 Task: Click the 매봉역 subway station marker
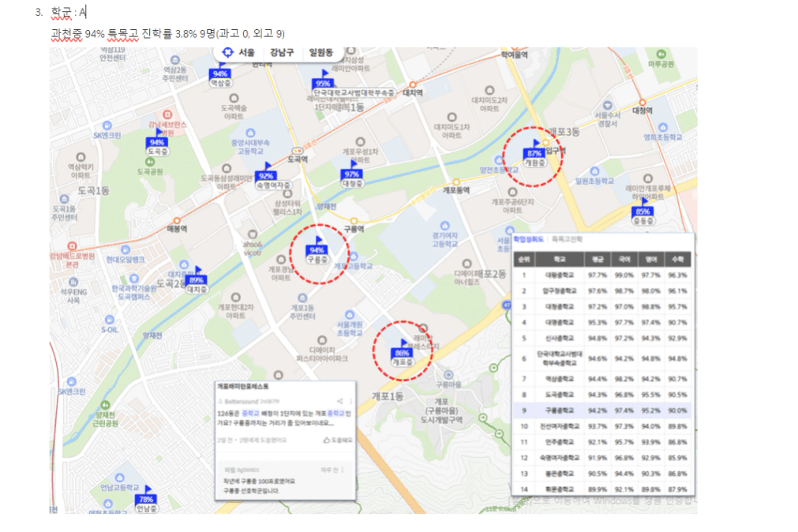177,221
